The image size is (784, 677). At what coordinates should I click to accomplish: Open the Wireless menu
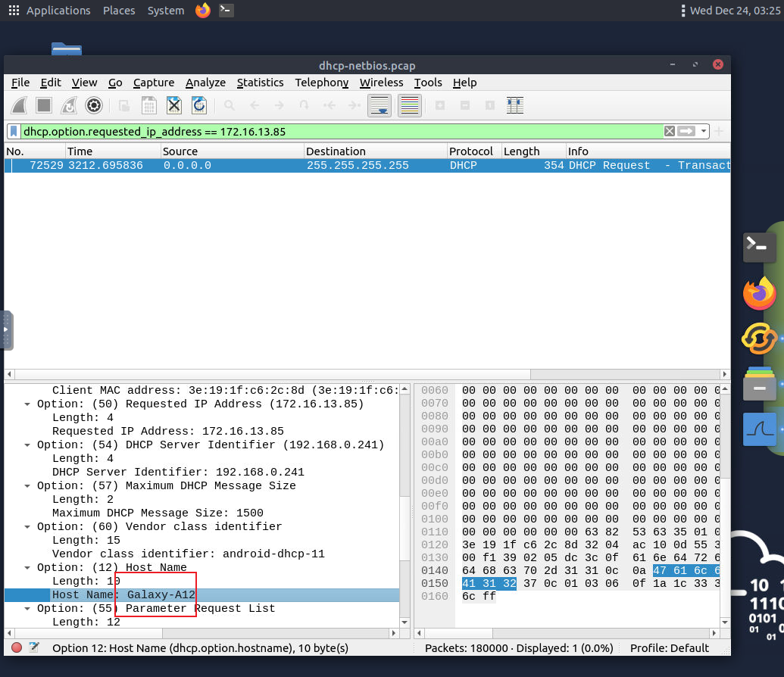pos(381,83)
